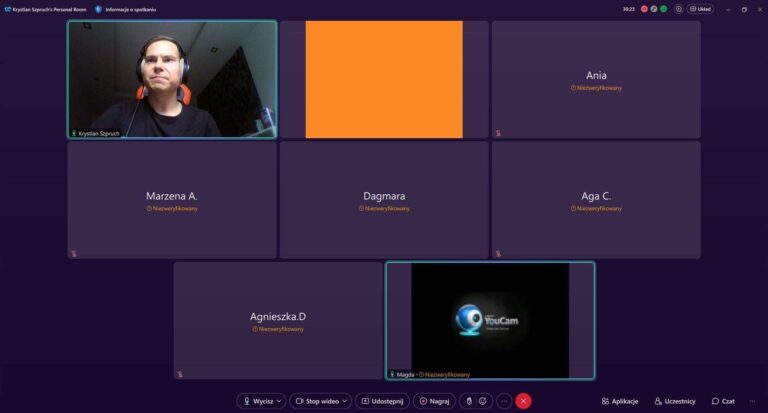Leave the meeting with the red X button
The image size is (768, 413).
click(x=523, y=401)
